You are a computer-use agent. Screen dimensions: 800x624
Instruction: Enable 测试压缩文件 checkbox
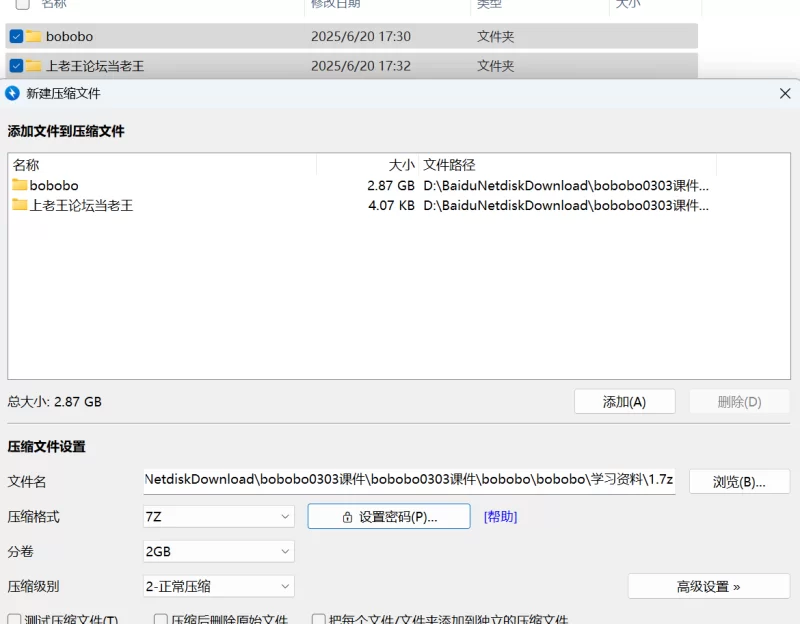tap(14, 619)
